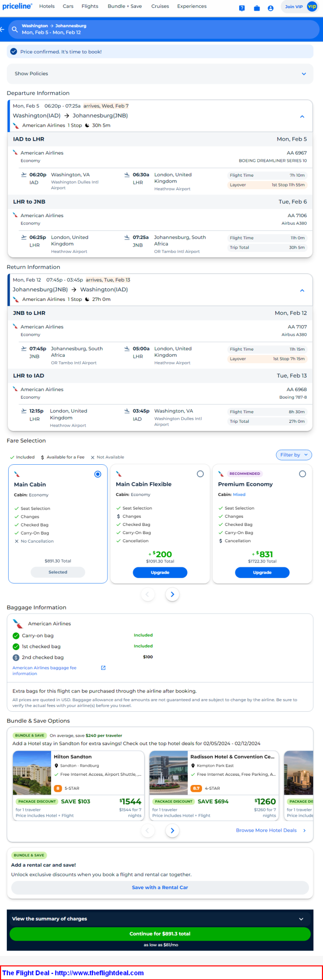The width and height of the screenshot is (323, 980).
Task: Open the Experiences menu item
Action: pyautogui.click(x=192, y=6)
